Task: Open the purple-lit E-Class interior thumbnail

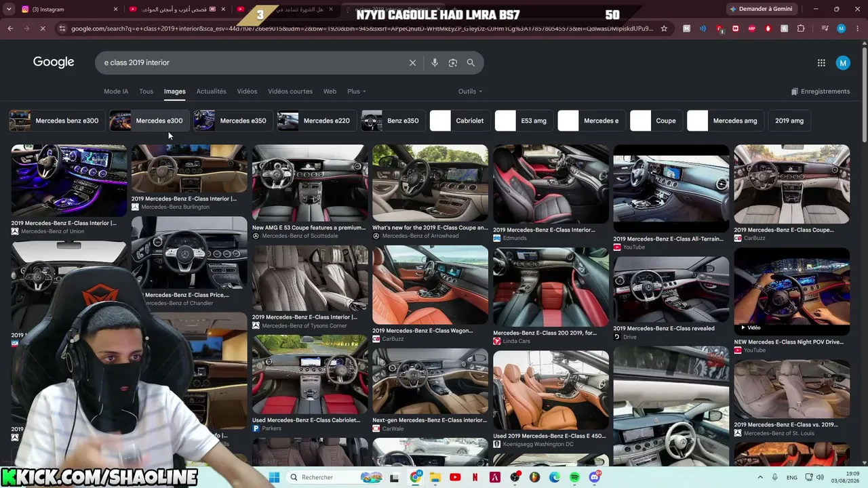Action: pyautogui.click(x=68, y=180)
